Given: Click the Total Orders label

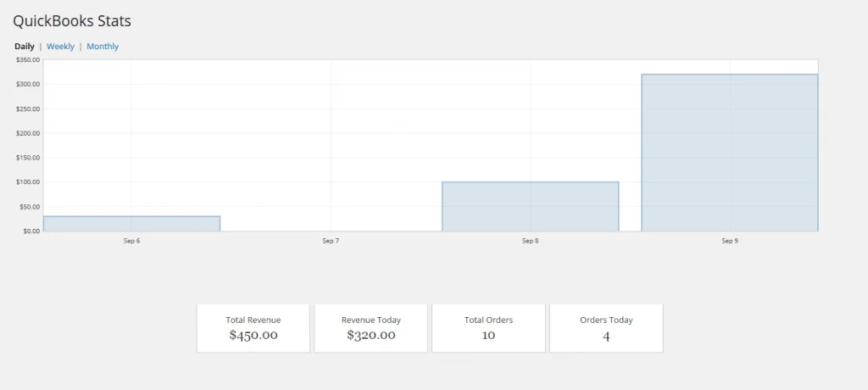Looking at the screenshot, I should coord(488,320).
